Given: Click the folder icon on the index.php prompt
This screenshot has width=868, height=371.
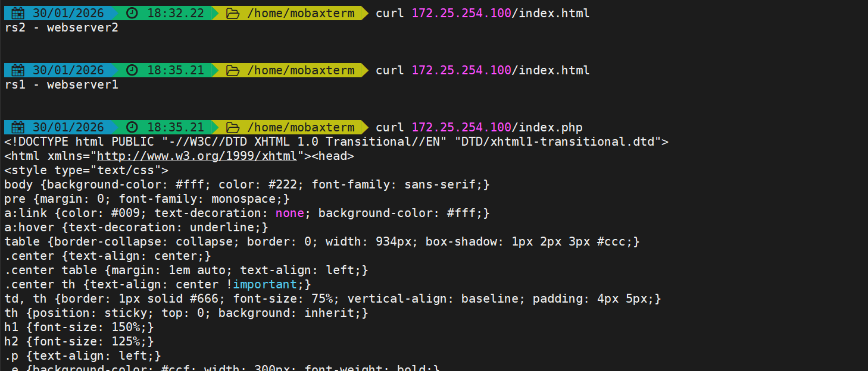Looking at the screenshot, I should [233, 127].
